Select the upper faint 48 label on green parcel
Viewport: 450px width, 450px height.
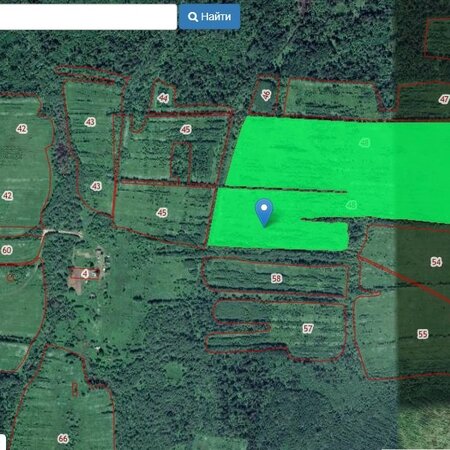[x=365, y=143]
